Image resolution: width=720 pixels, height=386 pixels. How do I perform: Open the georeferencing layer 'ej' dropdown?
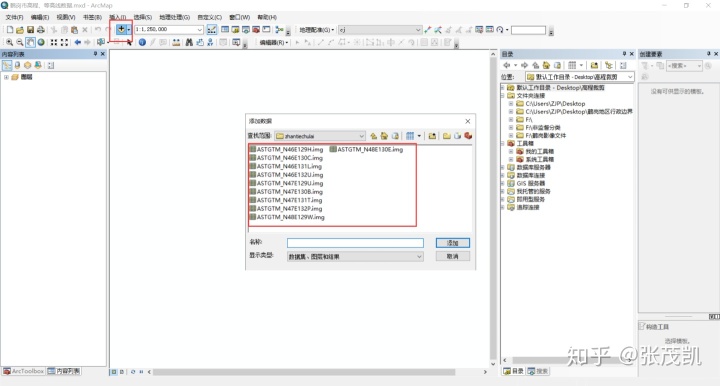pyautogui.click(x=418, y=30)
